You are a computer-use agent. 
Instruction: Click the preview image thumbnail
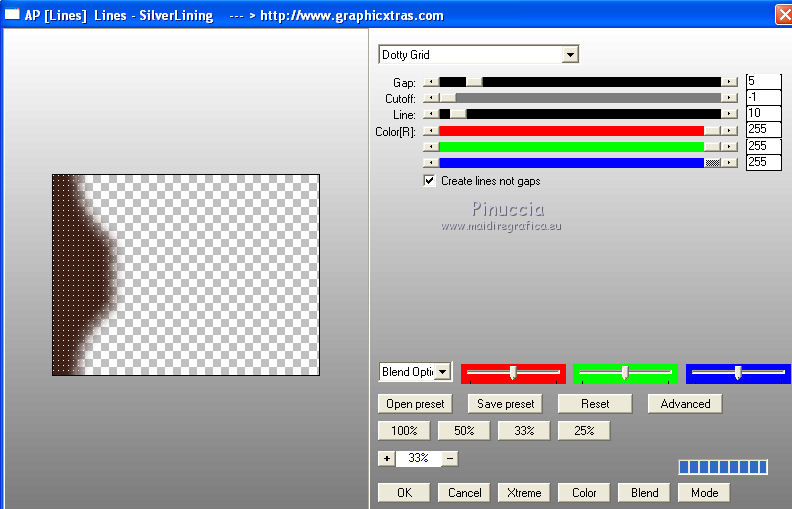pos(186,275)
